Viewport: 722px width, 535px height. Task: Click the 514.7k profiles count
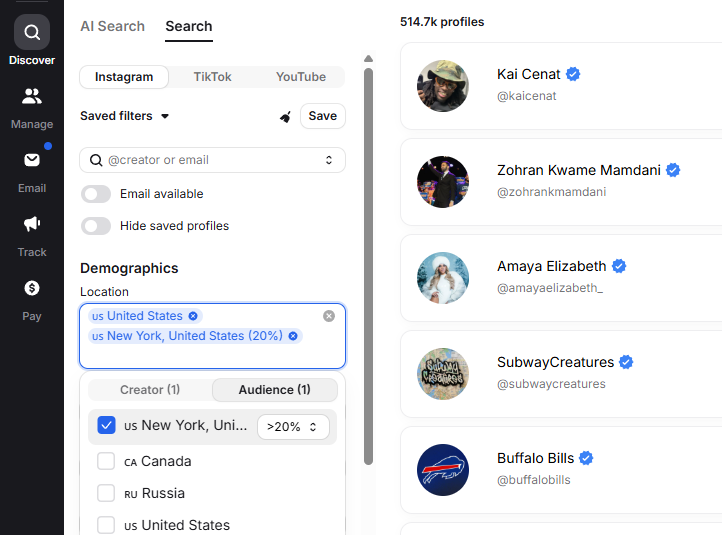[442, 22]
